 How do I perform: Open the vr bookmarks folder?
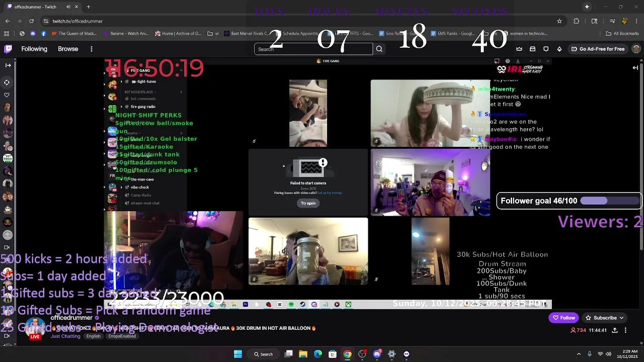point(213,34)
